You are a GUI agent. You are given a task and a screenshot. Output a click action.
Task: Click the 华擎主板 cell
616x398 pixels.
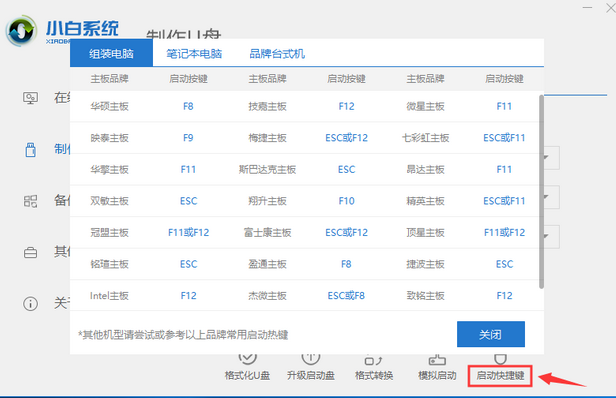coord(109,170)
